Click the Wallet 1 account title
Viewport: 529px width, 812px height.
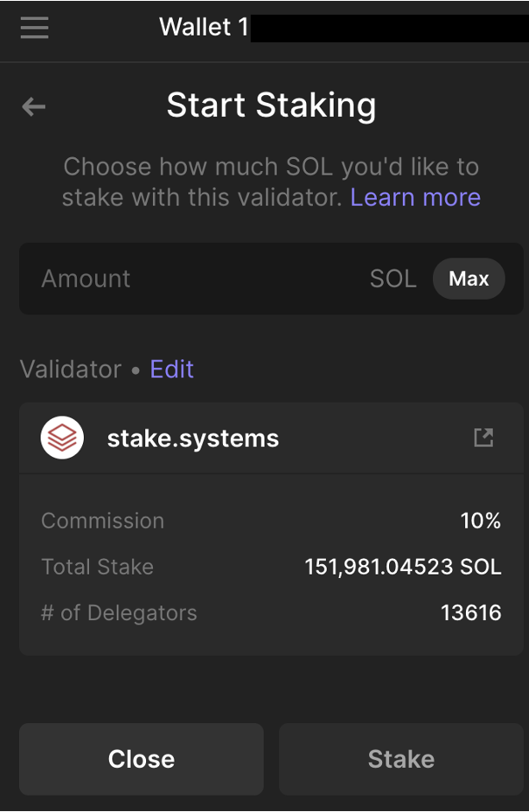pos(204,28)
